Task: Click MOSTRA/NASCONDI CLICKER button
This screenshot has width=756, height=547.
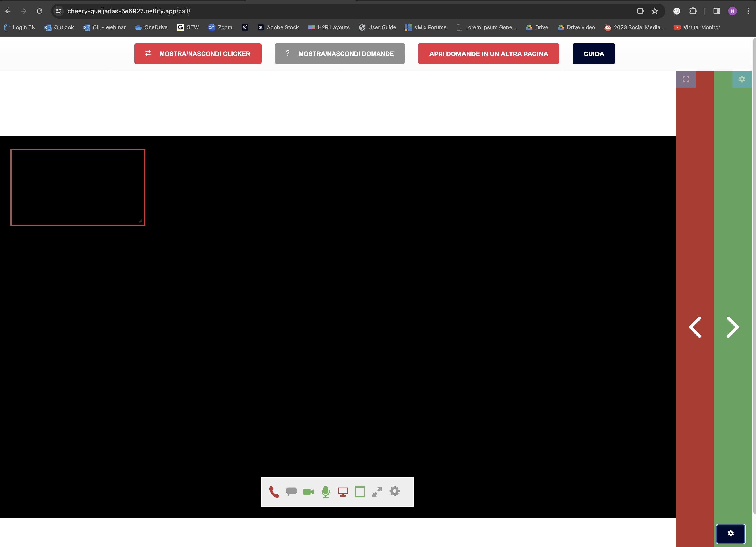Action: click(198, 54)
